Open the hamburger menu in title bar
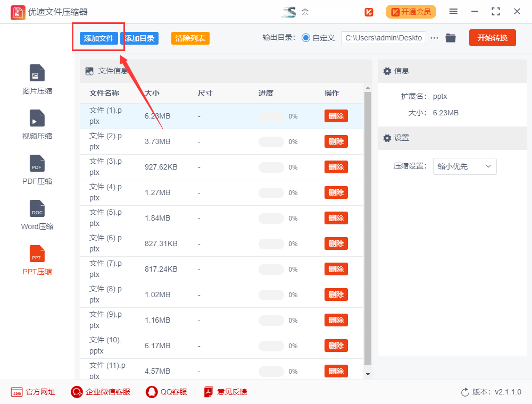 pyautogui.click(x=453, y=12)
